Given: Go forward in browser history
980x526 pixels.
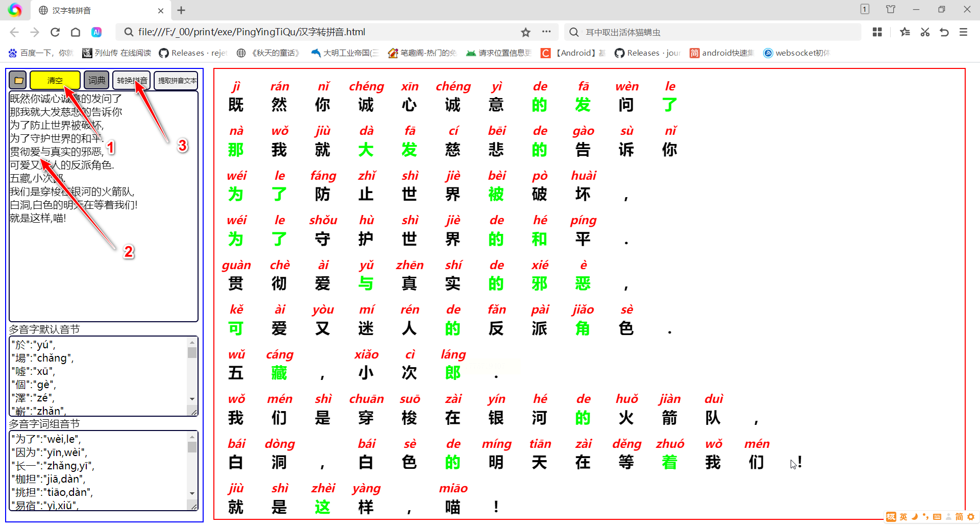Looking at the screenshot, I should (35, 32).
